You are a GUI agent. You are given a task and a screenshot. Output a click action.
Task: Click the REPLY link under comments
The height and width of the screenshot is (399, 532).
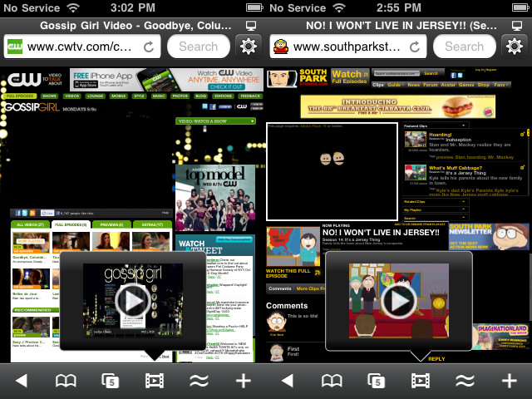point(436,358)
